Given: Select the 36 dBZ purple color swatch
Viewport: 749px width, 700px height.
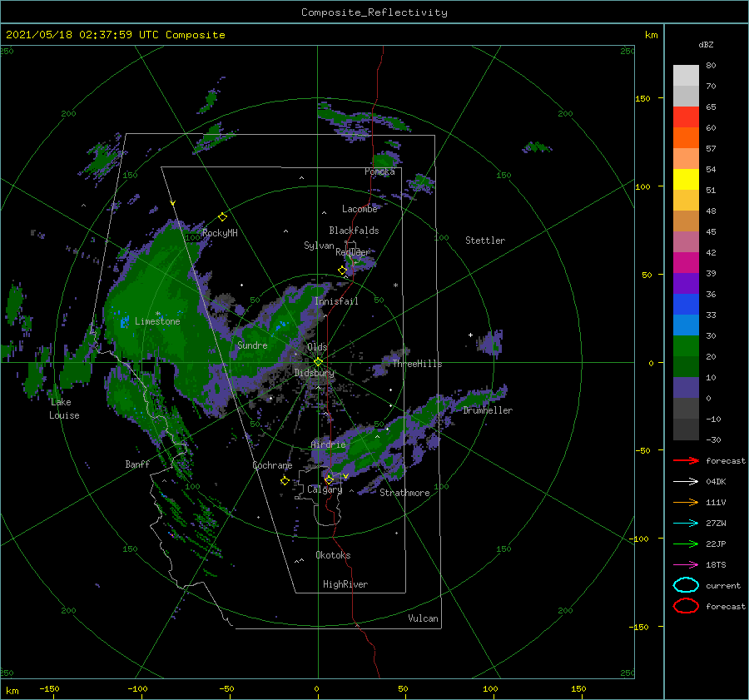Looking at the screenshot, I should pos(686,283).
